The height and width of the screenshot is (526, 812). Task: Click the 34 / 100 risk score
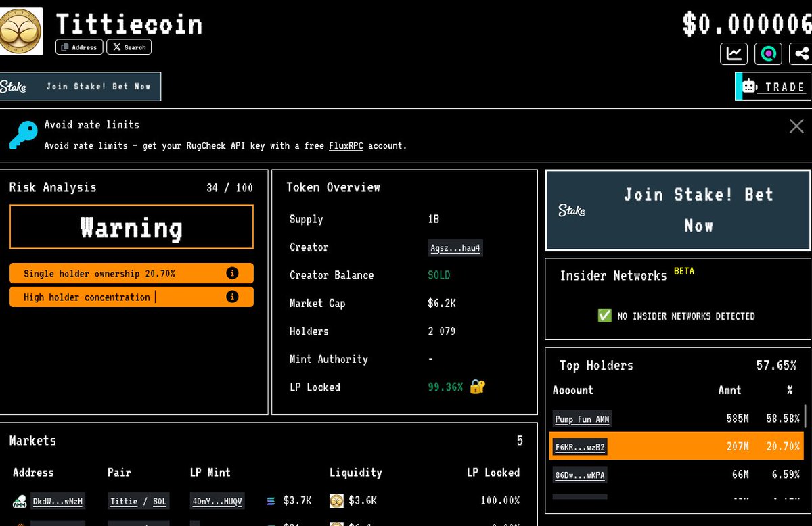coord(229,187)
